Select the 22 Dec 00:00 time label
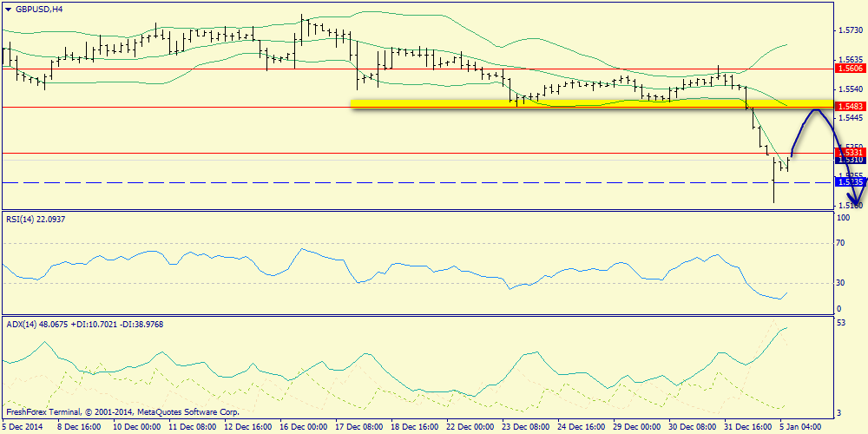 pyautogui.click(x=470, y=427)
